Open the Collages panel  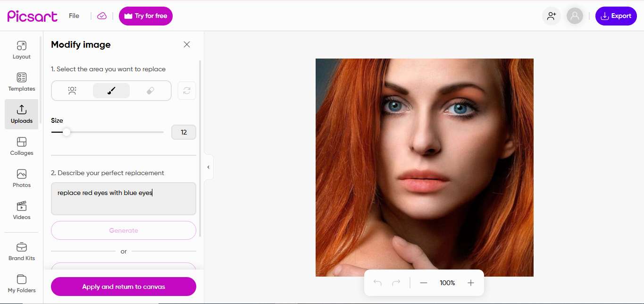pos(21,145)
